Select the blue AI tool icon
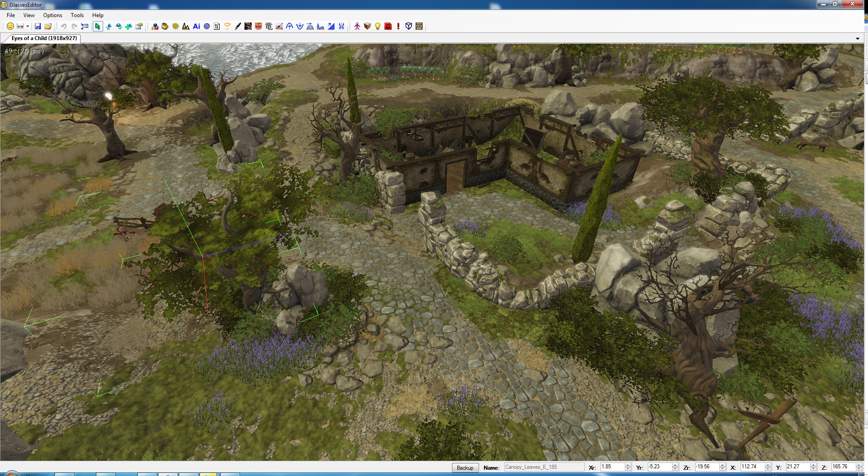 pyautogui.click(x=196, y=27)
